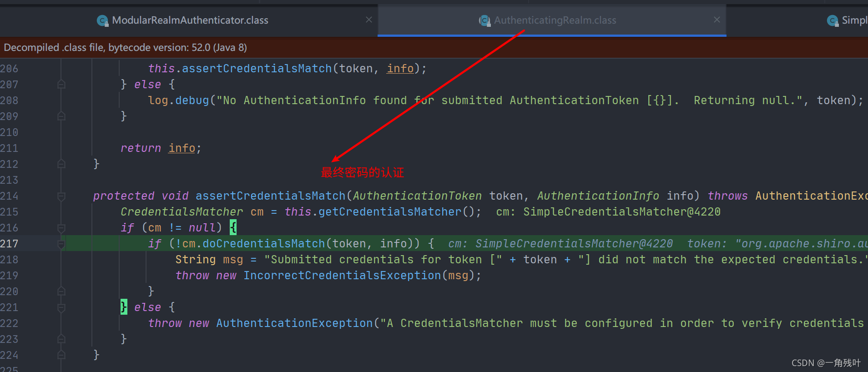Click doCredentialsMatch call on line 217

point(264,244)
